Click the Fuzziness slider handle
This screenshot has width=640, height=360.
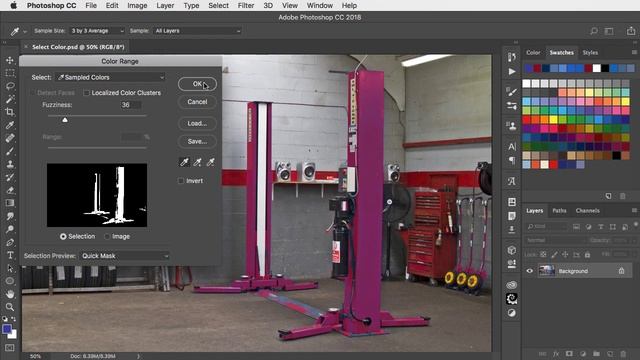coord(65,120)
